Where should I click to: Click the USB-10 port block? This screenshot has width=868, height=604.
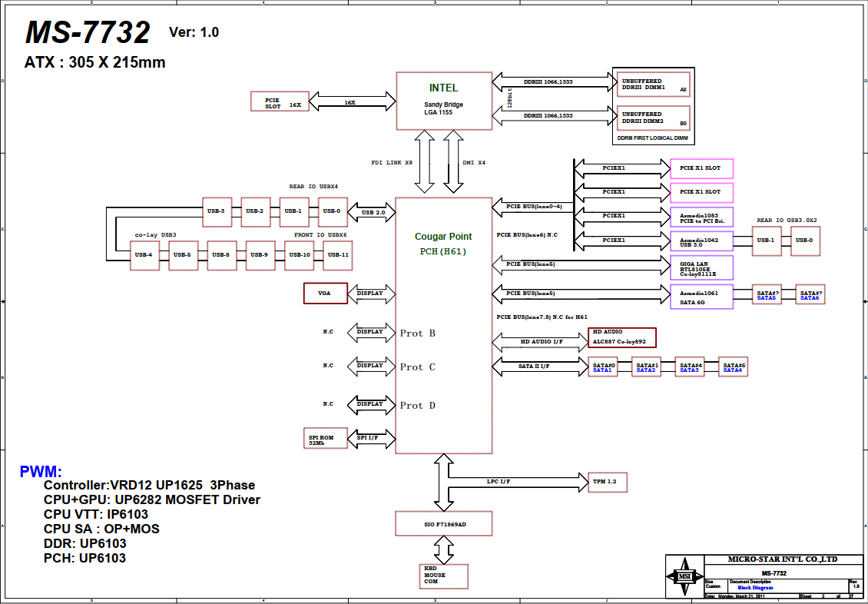[299, 255]
